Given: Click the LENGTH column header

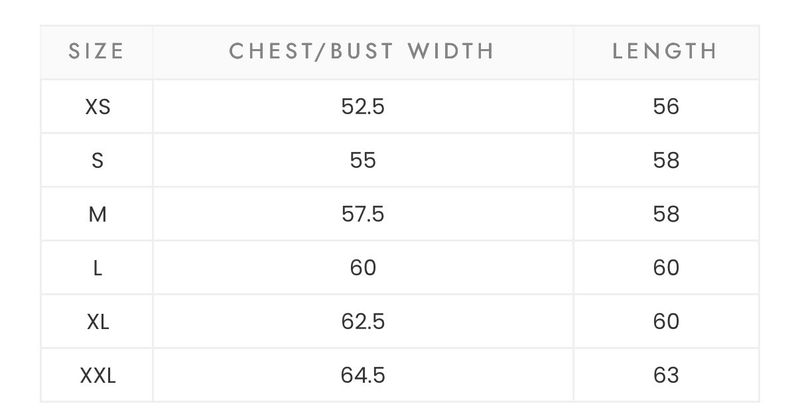Looking at the screenshot, I should (x=665, y=52).
